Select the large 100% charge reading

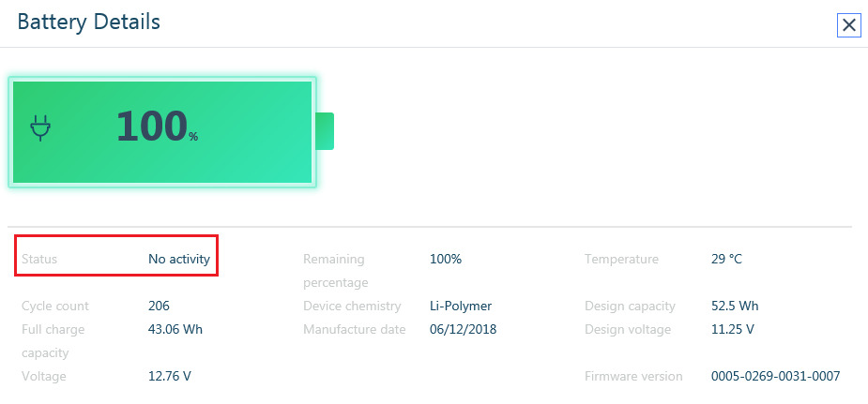(x=157, y=127)
